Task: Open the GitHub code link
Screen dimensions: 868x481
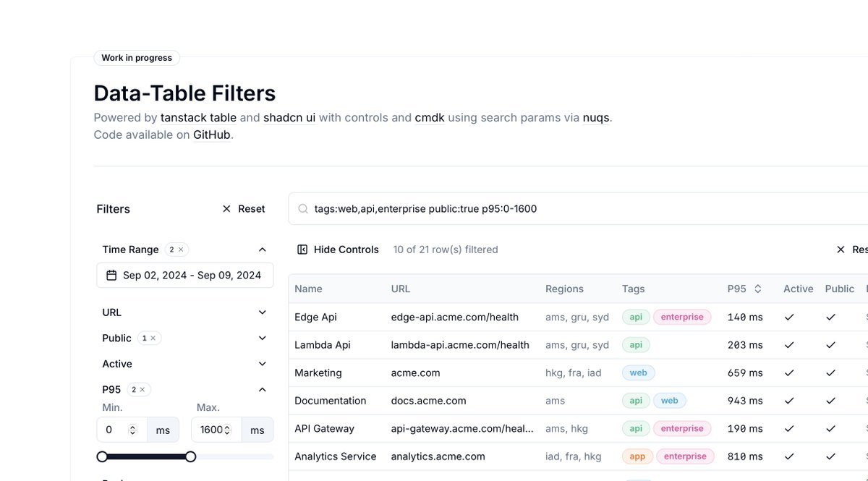Action: coord(212,135)
